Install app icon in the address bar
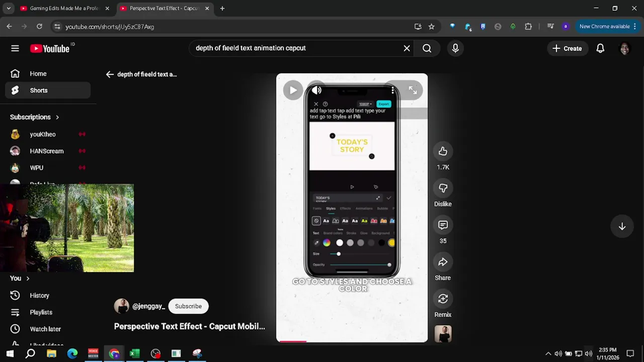The width and height of the screenshot is (644, 362). click(x=418, y=27)
